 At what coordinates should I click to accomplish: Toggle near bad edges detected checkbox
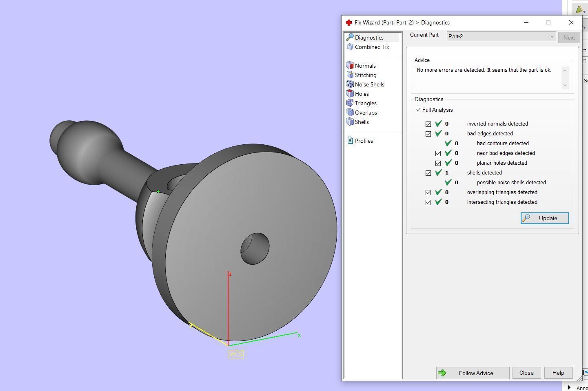(438, 153)
